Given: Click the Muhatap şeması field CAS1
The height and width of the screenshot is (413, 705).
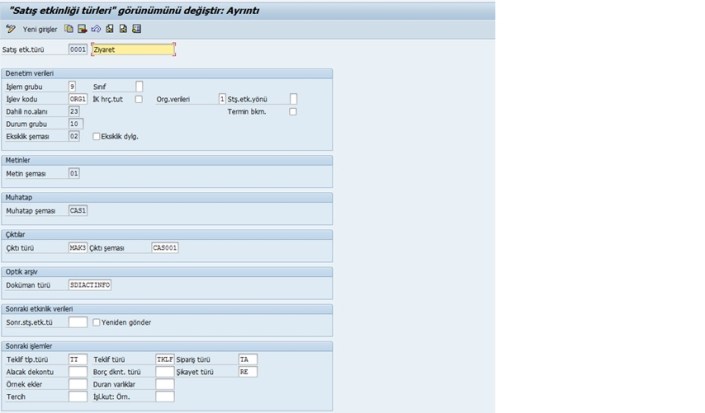Looking at the screenshot, I should click(x=77, y=211).
